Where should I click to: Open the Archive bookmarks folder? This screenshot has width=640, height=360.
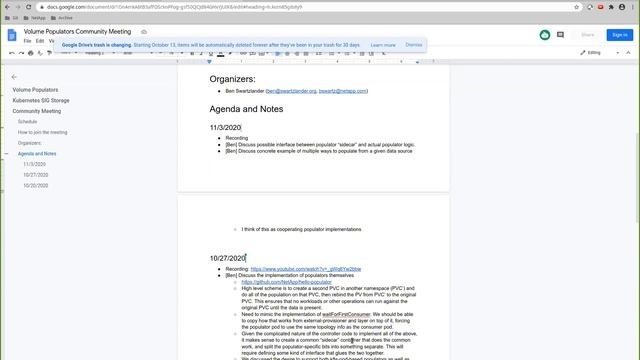(62, 18)
